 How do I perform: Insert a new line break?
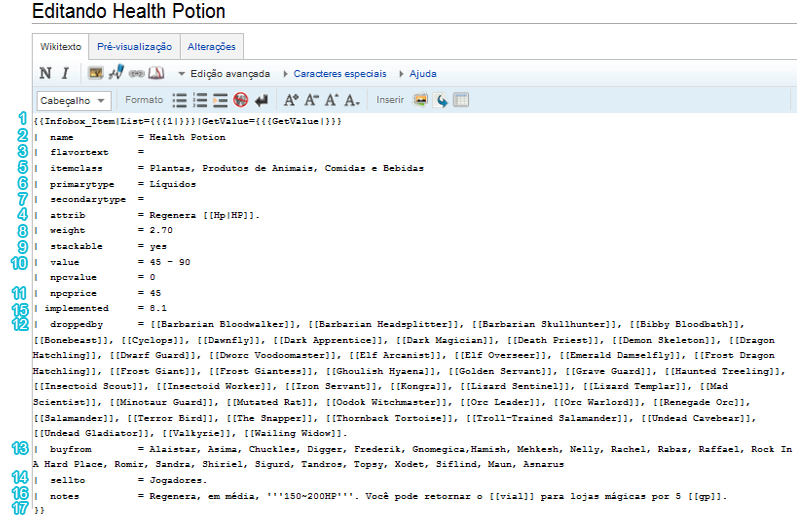(x=261, y=100)
